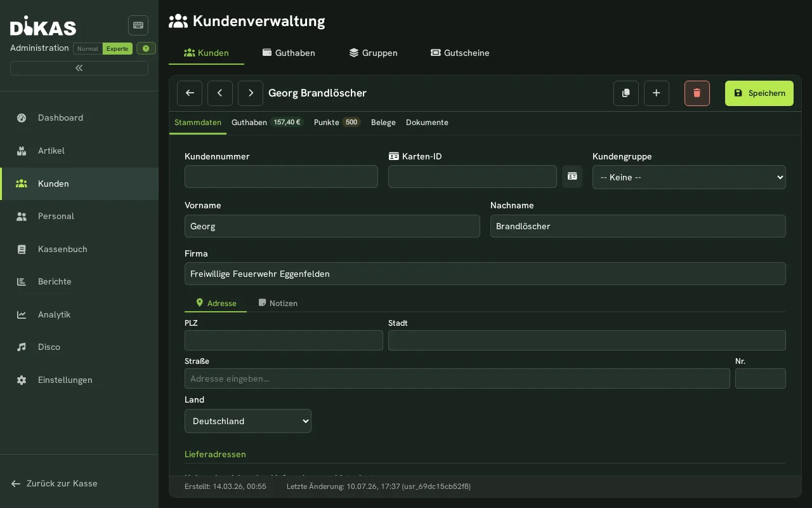Open Disco in the sidebar
This screenshot has height=508, width=812.
coord(79,347)
